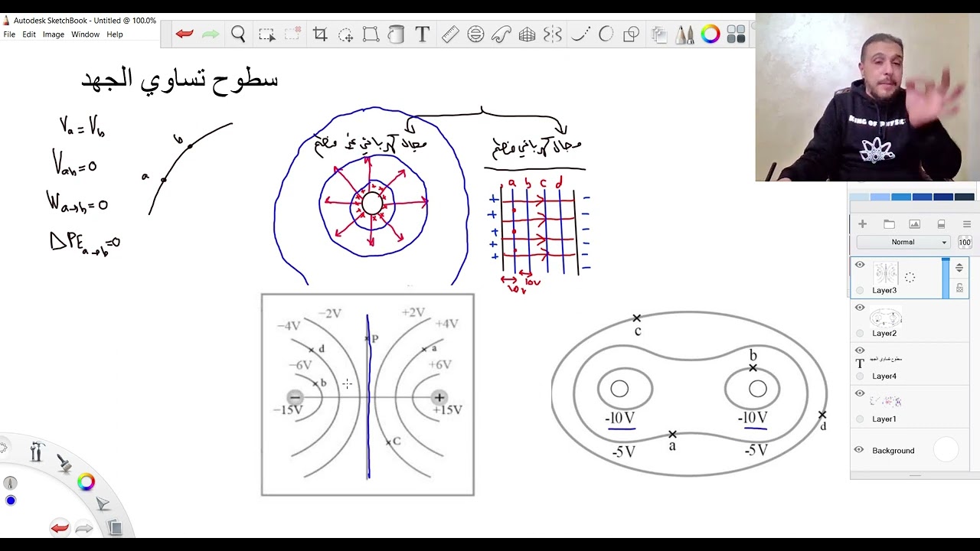Toggle the Symmetry tool
980x551 pixels.
553,34
